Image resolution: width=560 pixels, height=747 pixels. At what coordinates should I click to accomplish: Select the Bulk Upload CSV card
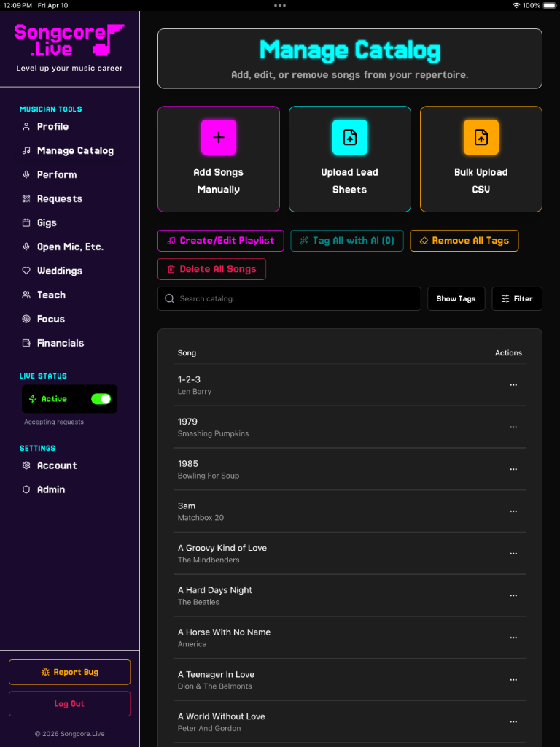click(x=481, y=159)
